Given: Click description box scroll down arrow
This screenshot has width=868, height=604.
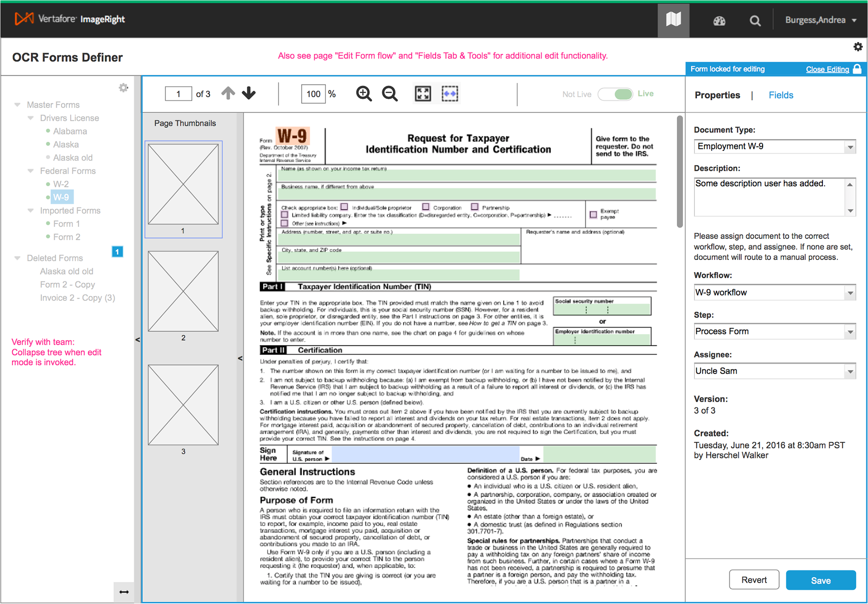Looking at the screenshot, I should coord(850,211).
